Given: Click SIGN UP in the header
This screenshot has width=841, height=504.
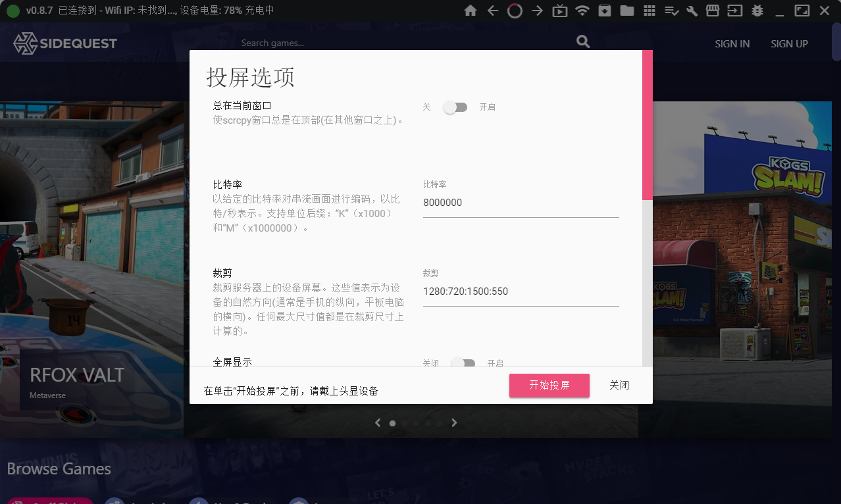Looking at the screenshot, I should click(x=789, y=44).
